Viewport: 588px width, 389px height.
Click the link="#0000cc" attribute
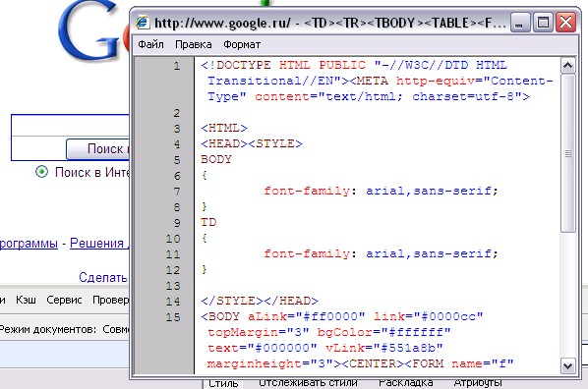pos(429,316)
